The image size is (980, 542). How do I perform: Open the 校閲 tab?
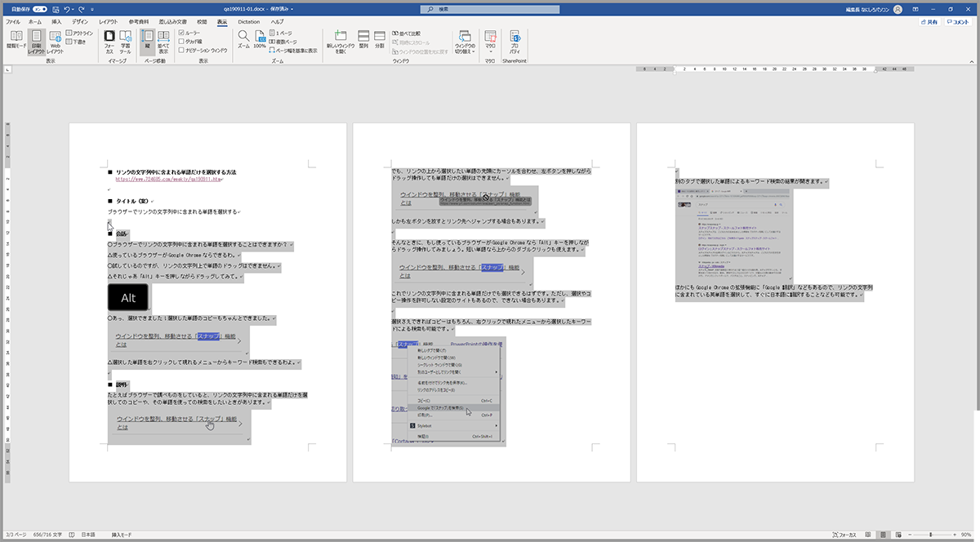tap(203, 22)
